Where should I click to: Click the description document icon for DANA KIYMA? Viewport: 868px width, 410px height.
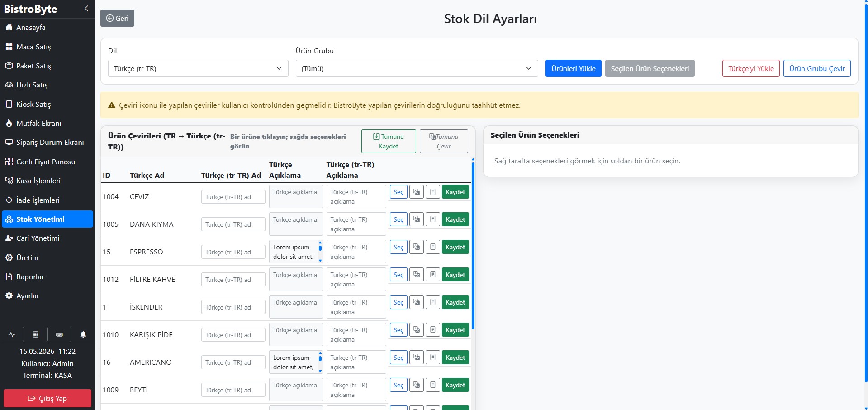[x=433, y=219]
